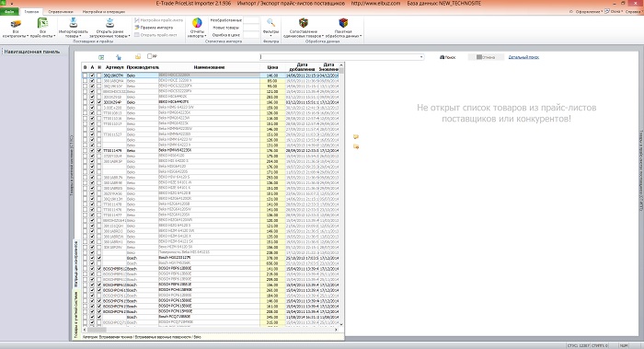Toggle the H checkbox in the Bosch 345.00 row
This screenshot has height=349, width=644.
tap(99, 317)
